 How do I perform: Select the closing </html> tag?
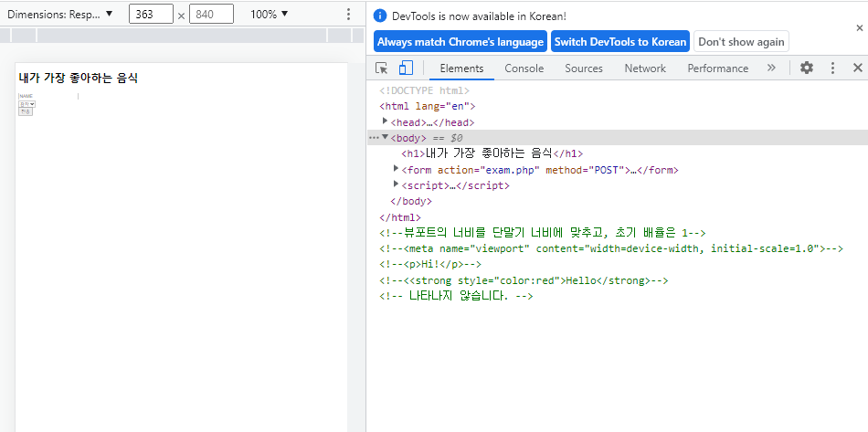tap(400, 217)
